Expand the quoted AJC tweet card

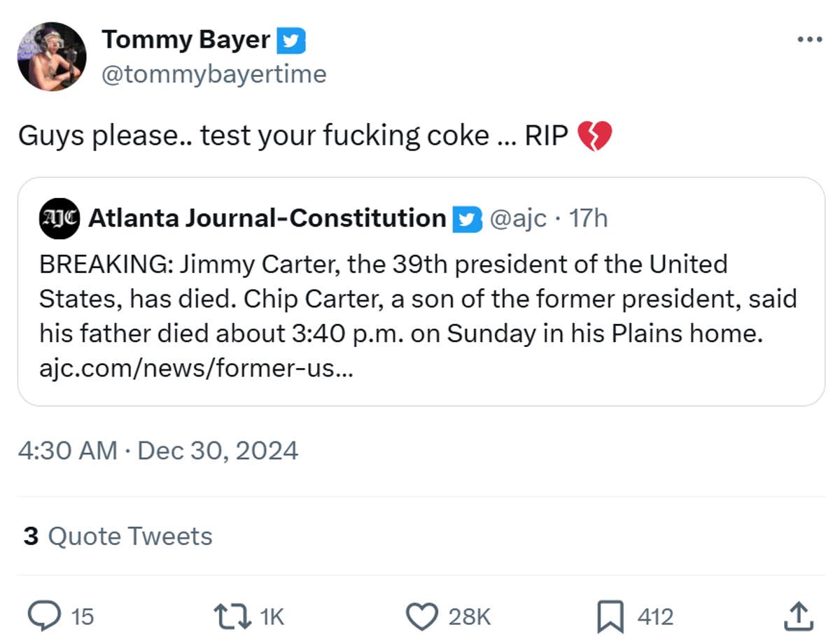pyautogui.click(x=420, y=294)
